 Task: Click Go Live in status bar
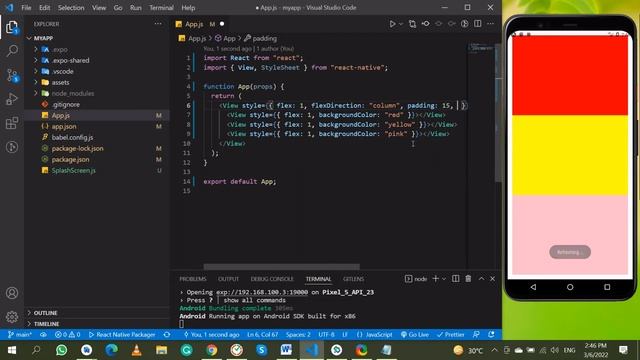click(415, 335)
